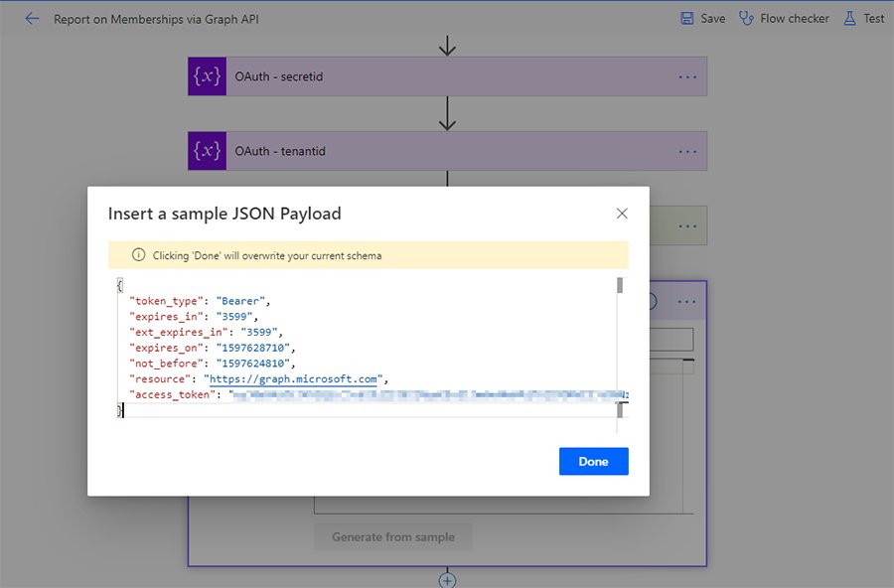This screenshot has height=588, width=894.
Task: Open the OAuth - tenantid ellipsis menu
Action: [687, 151]
